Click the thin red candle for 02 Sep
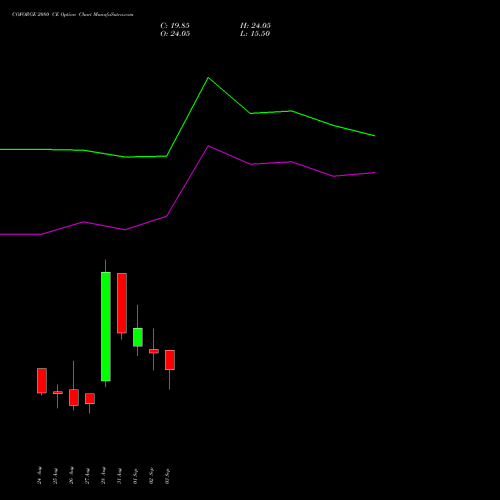This screenshot has width=500, height=500. click(154, 351)
